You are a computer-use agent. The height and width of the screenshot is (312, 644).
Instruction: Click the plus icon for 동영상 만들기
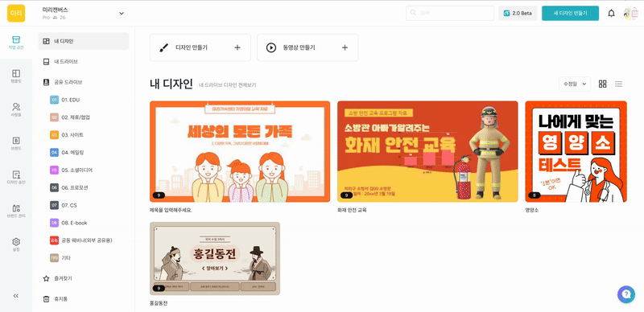(345, 47)
